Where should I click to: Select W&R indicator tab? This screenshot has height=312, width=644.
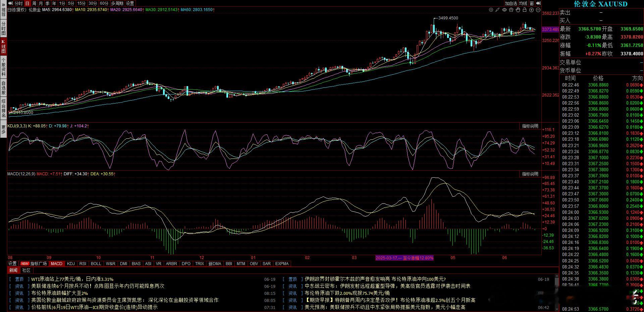tap(110, 263)
